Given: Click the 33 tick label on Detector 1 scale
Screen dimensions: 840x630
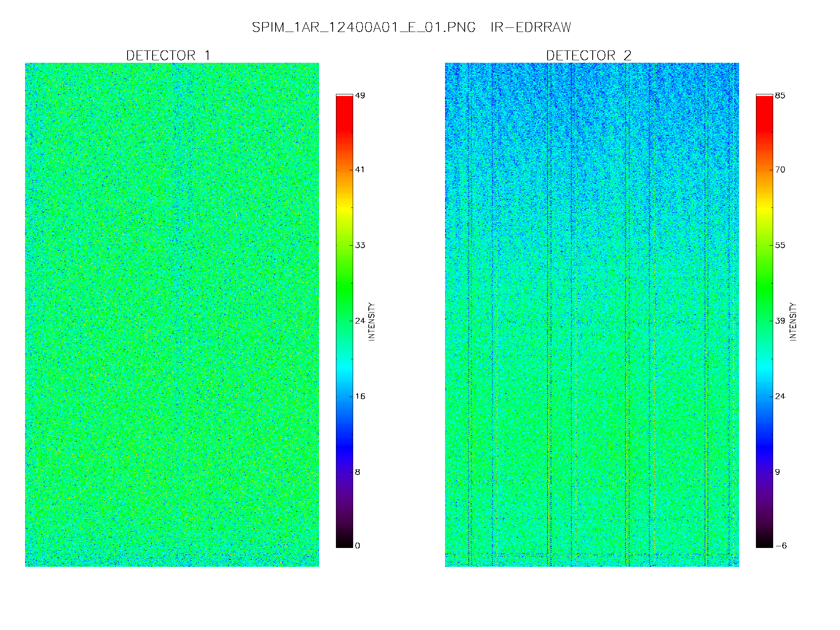Looking at the screenshot, I should (x=360, y=245).
